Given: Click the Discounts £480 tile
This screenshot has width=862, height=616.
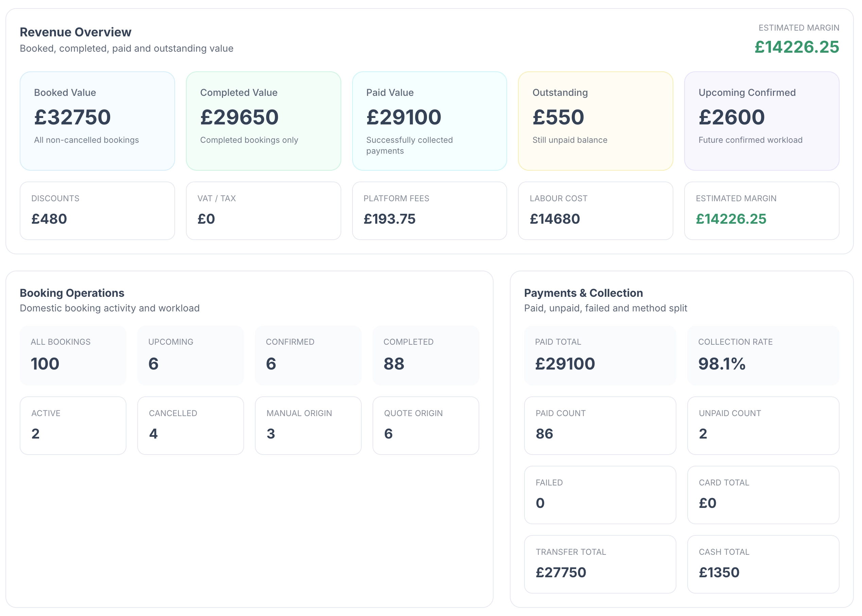Looking at the screenshot, I should coord(97,210).
